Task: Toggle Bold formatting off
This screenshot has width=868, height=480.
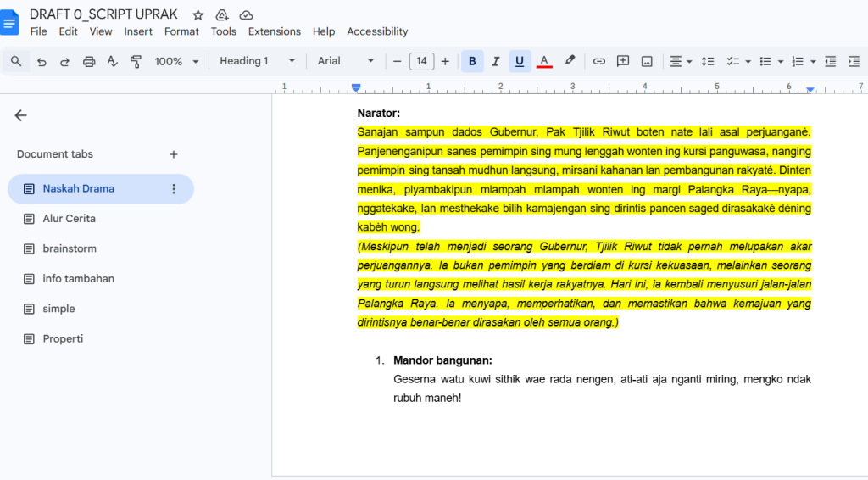Action: [472, 61]
